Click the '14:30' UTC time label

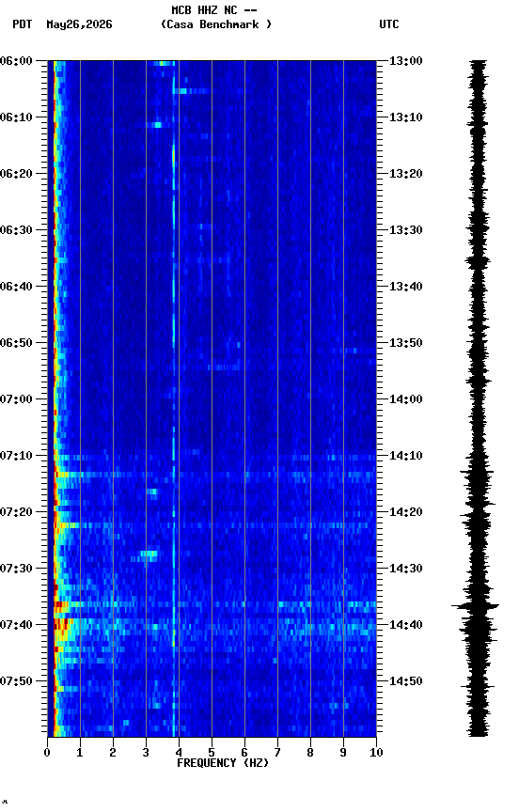pyautogui.click(x=406, y=569)
